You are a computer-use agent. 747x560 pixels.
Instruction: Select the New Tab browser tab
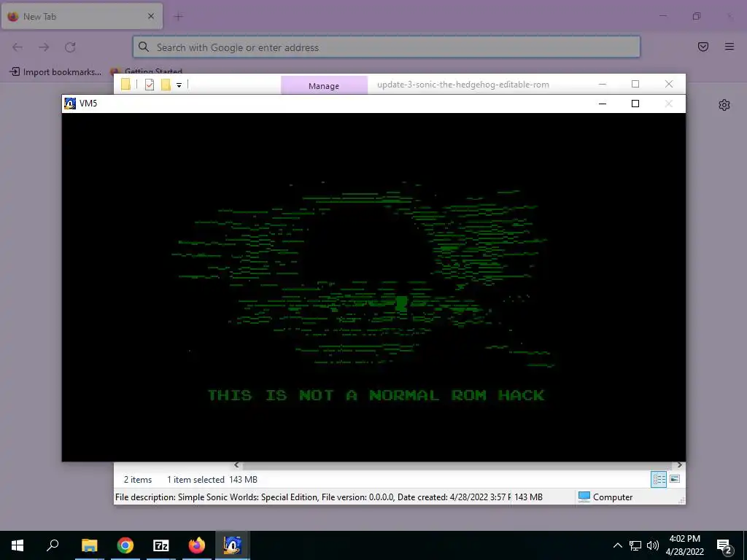tap(82, 16)
